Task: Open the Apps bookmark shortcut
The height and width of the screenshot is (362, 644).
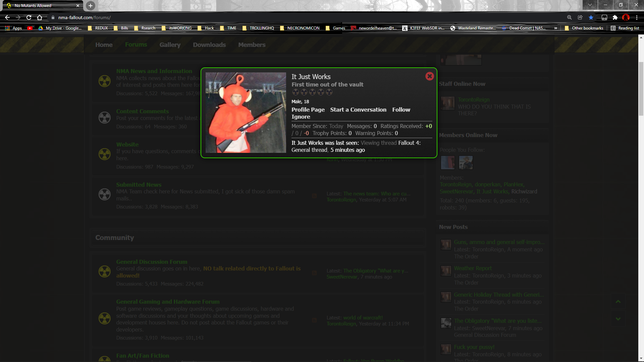Action: (x=13, y=28)
